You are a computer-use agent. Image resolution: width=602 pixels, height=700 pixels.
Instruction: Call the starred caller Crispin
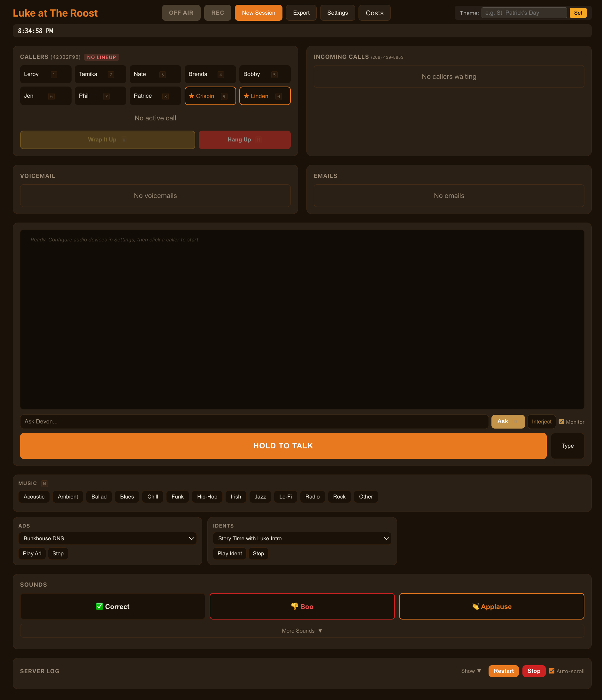210,96
